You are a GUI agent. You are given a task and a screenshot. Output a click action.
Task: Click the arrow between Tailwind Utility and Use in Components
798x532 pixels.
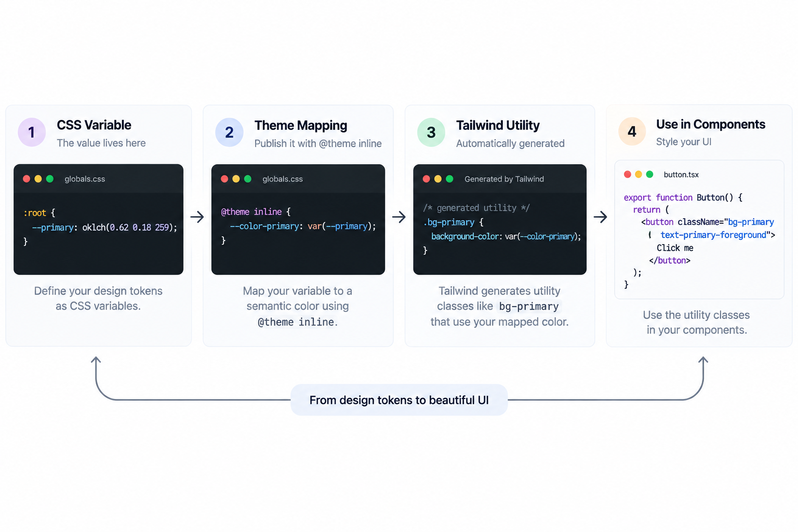(x=600, y=217)
